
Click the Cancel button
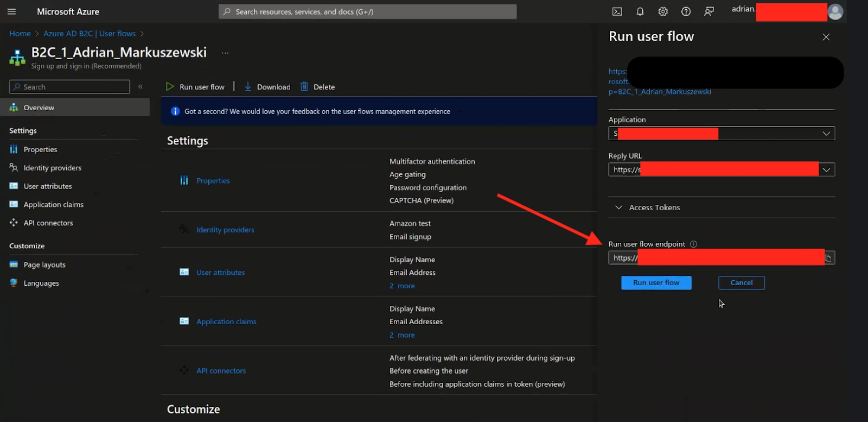[x=742, y=283]
